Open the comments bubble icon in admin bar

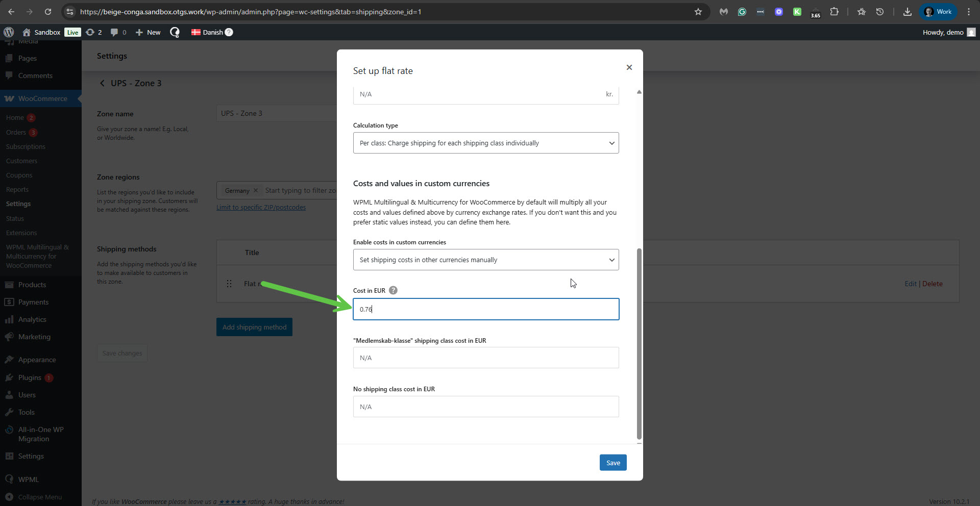[114, 32]
